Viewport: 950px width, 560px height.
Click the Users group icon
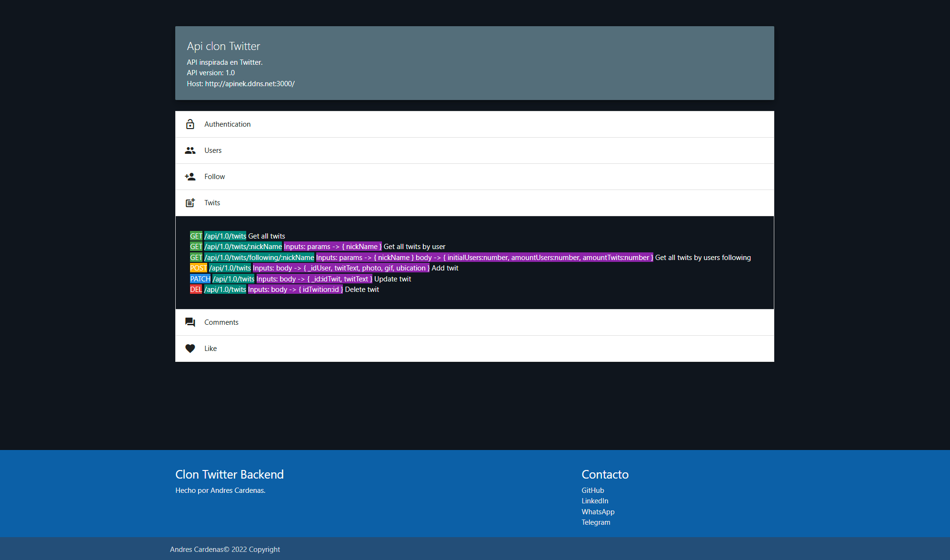point(190,150)
